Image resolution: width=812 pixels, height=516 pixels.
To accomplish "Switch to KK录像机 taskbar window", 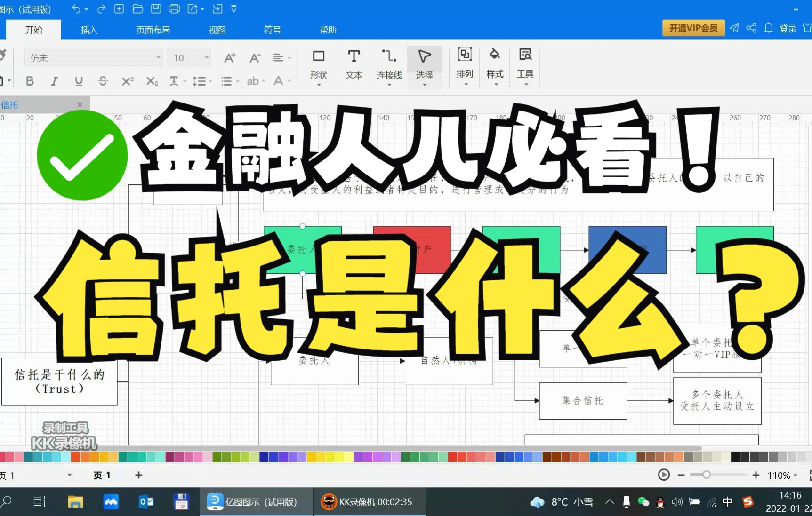I will click(x=370, y=502).
